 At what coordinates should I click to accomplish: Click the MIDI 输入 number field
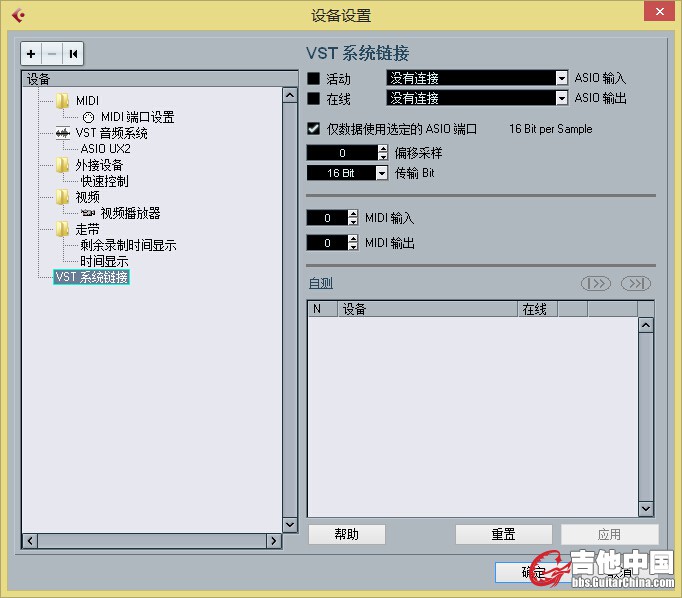click(326, 218)
